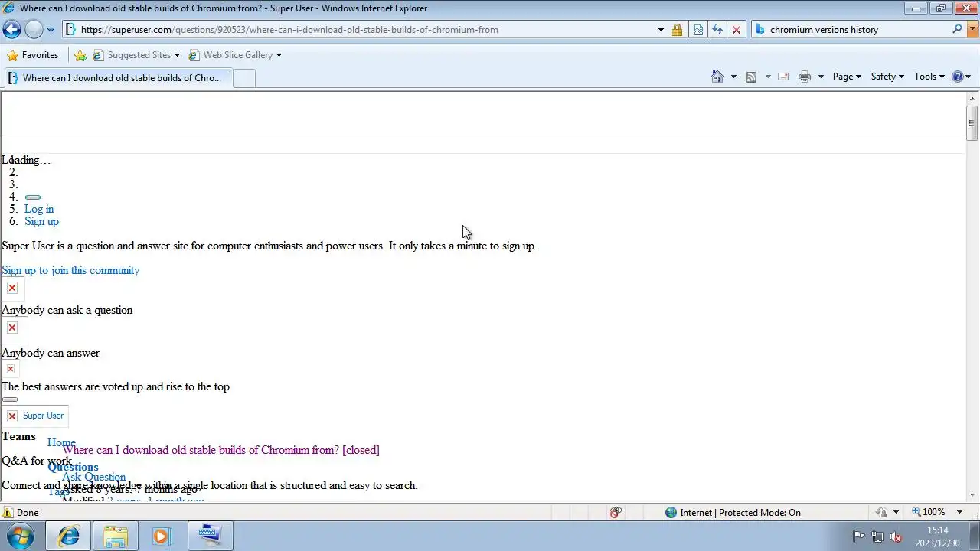
Task: Open the Safety menu
Action: coord(887,77)
